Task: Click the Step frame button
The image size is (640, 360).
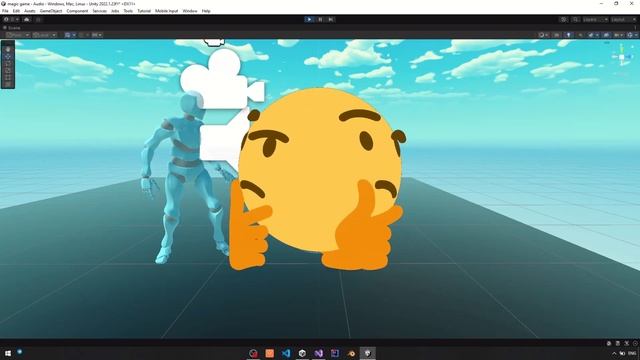Action: 331,19
